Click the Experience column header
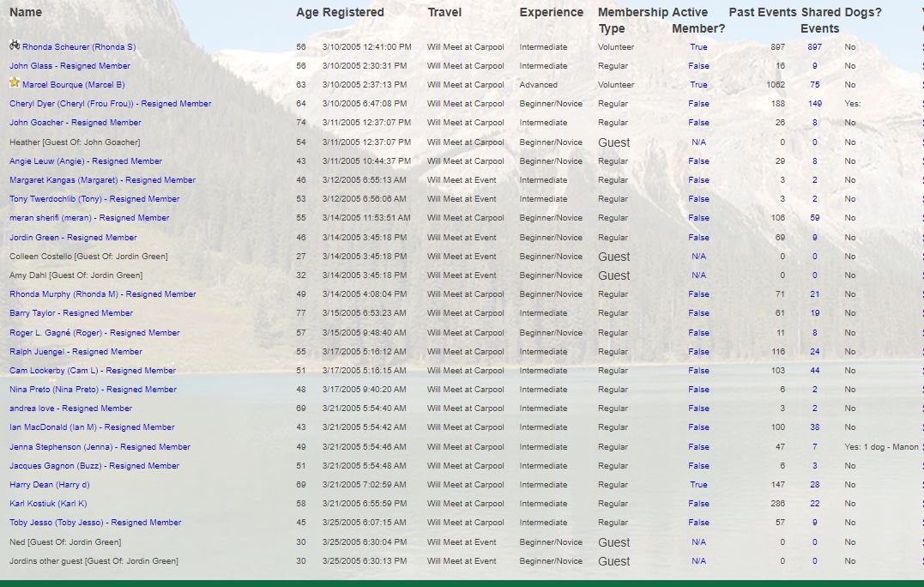This screenshot has height=587, width=924. click(x=551, y=12)
